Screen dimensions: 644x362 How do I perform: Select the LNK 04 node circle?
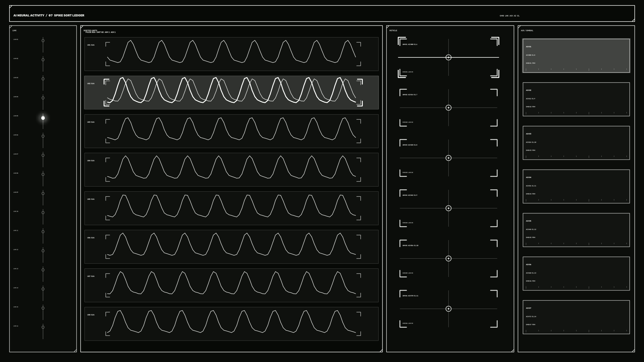click(x=43, y=98)
